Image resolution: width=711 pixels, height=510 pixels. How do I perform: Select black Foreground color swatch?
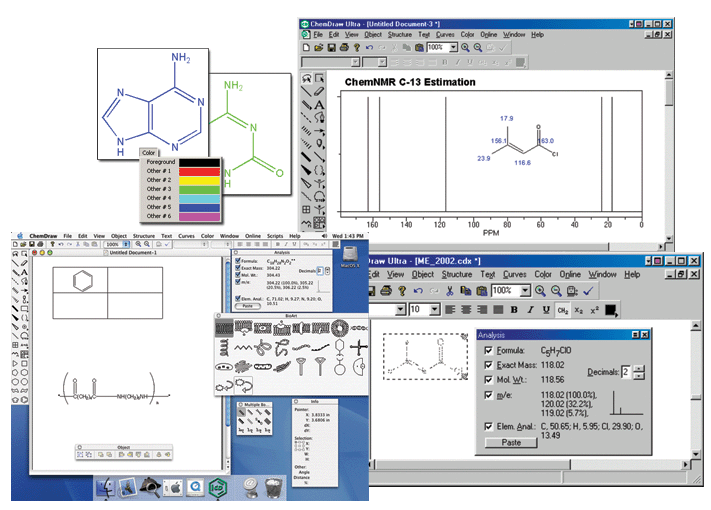coord(199,162)
